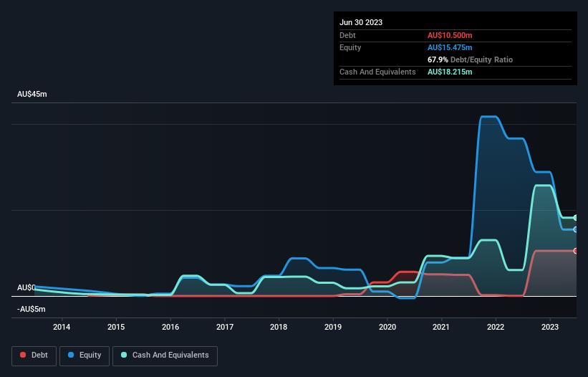
Task: Click the 2014 x-axis label
Action: [62, 327]
